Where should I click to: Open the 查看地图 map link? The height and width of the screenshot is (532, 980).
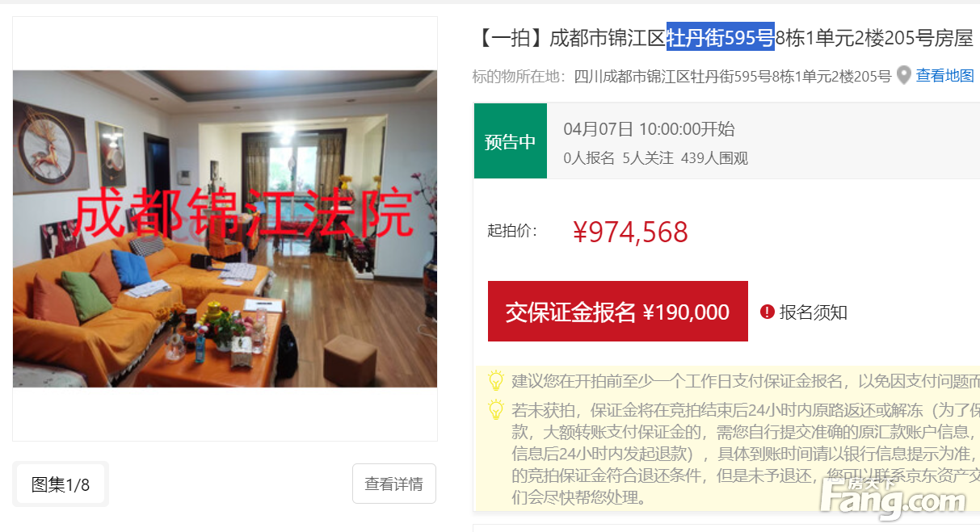[x=944, y=76]
